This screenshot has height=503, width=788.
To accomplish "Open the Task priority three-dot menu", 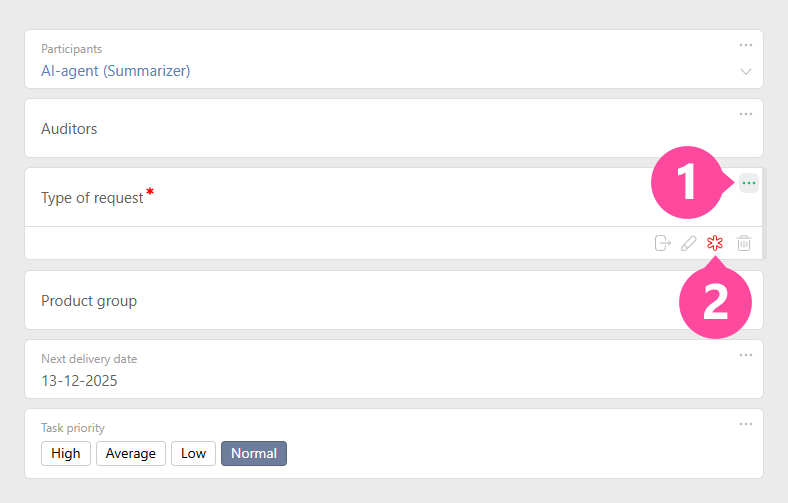I will [x=746, y=424].
